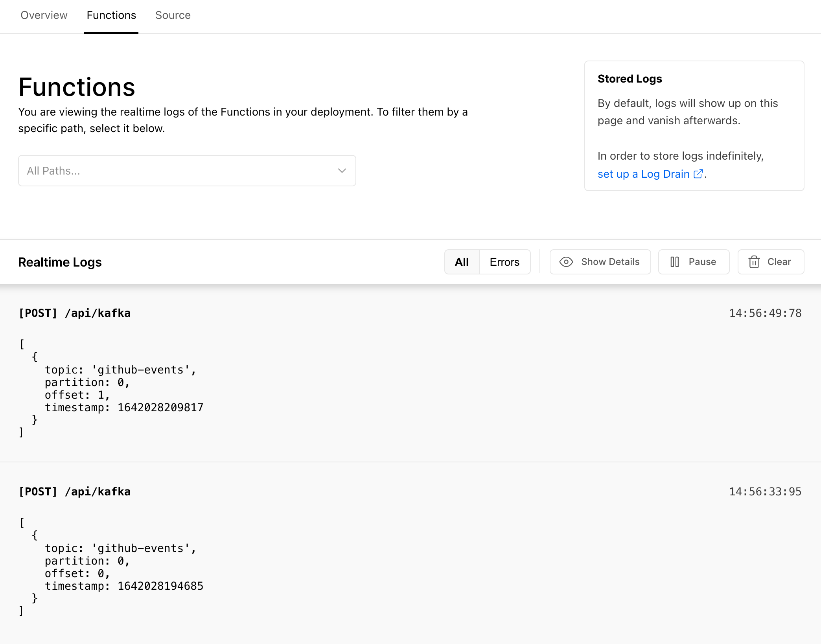Click the first POST /api/kafka log entry
This screenshot has width=821, height=644.
(x=75, y=313)
